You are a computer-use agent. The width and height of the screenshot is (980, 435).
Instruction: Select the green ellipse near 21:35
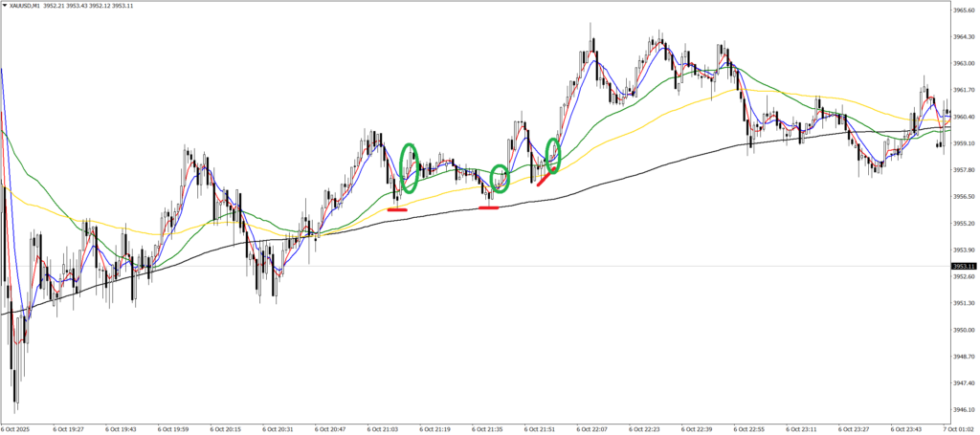[500, 178]
